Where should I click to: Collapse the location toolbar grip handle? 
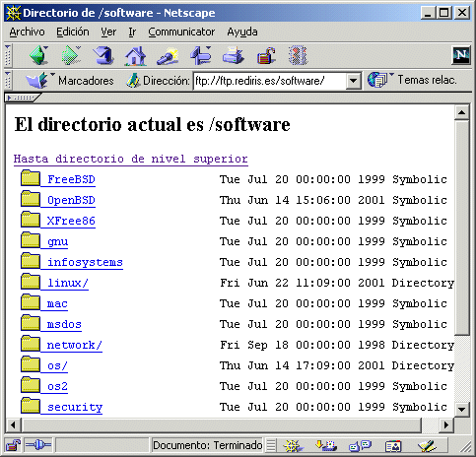pos(8,80)
